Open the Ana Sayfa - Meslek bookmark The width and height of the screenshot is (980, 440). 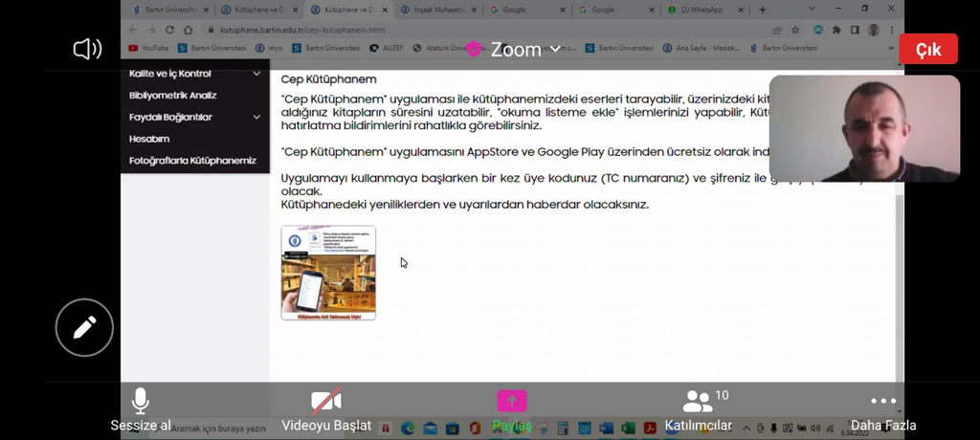[x=702, y=48]
